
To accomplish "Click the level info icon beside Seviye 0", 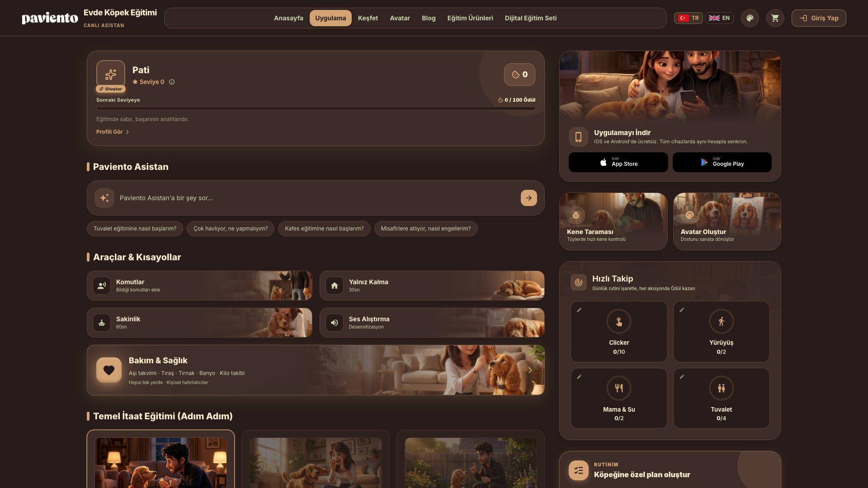I will pyautogui.click(x=172, y=82).
